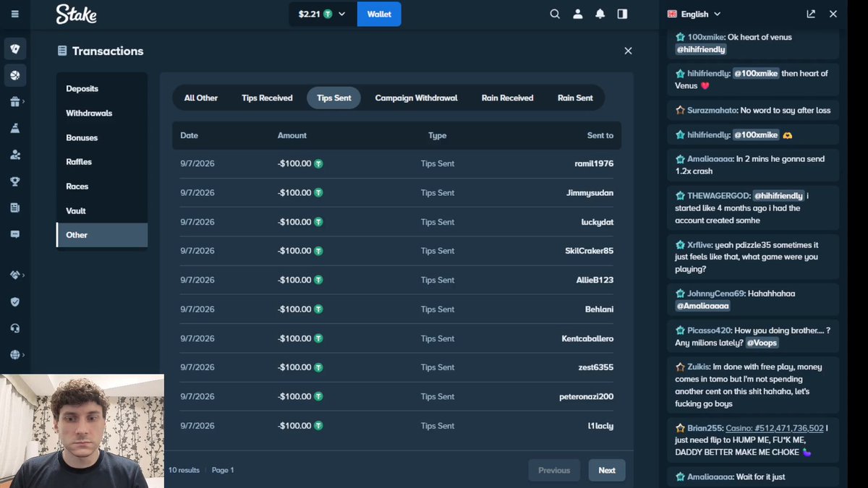868x488 pixels.
Task: Open the $2.21 balance dropdown
Action: [x=323, y=14]
